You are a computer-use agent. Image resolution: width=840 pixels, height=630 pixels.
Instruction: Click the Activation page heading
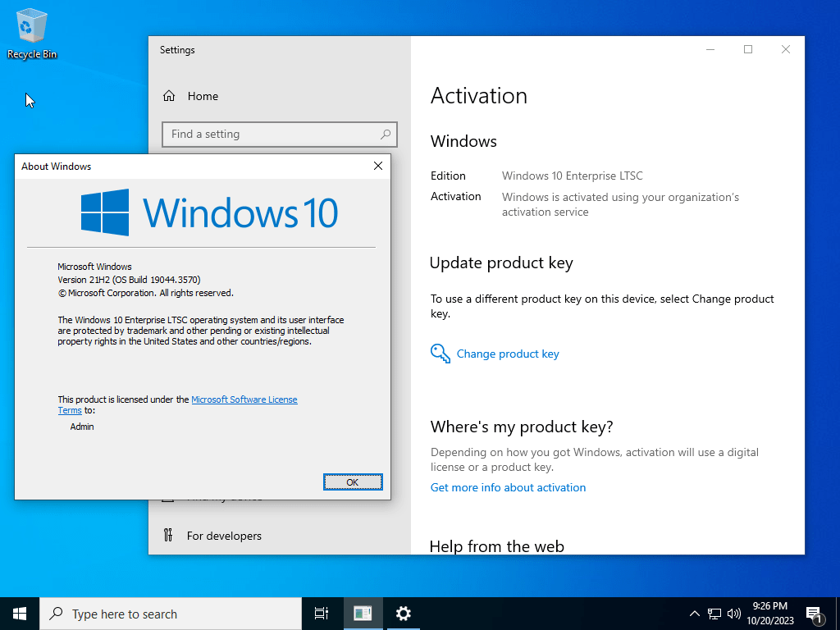[479, 96]
